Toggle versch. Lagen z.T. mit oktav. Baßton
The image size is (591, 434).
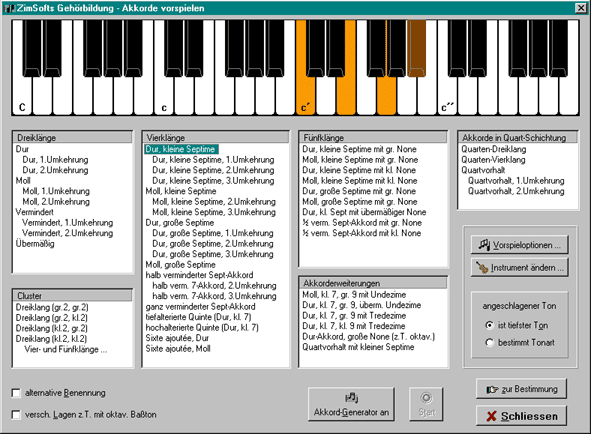coord(16,415)
